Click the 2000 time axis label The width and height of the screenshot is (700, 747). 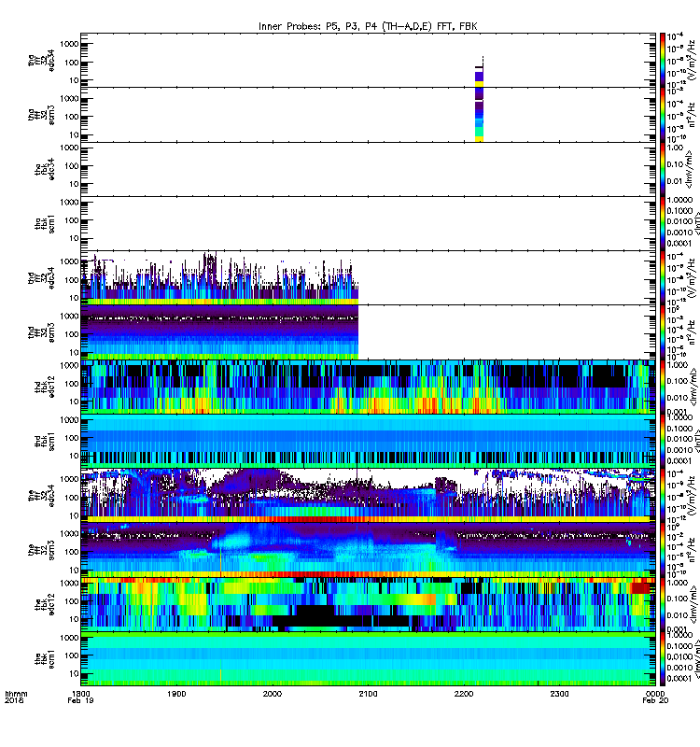(273, 694)
